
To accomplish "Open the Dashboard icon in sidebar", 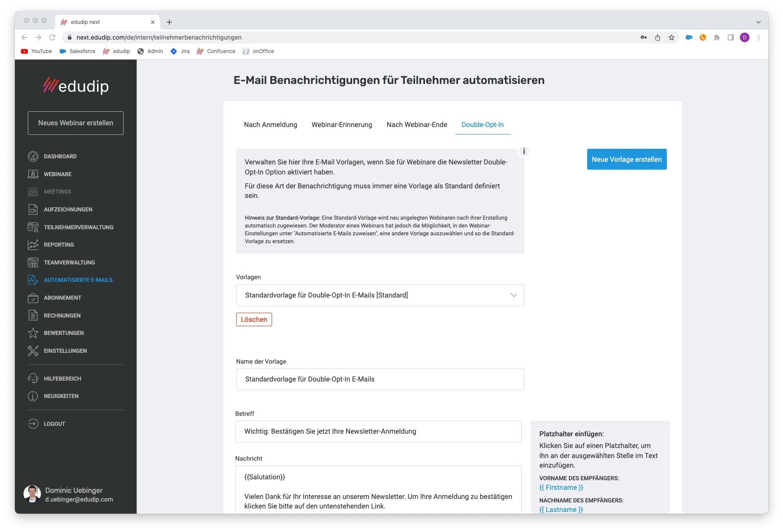I will (x=33, y=156).
